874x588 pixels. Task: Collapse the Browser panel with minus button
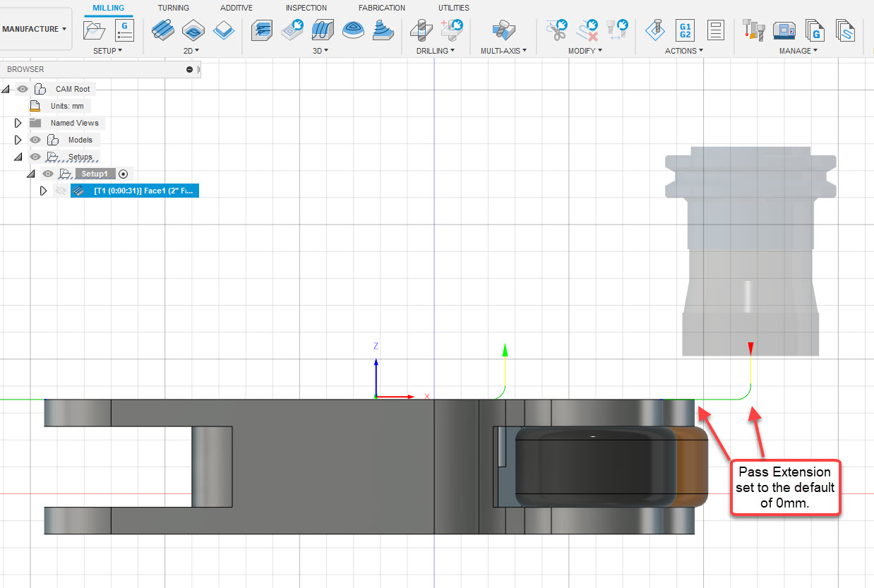point(189,69)
